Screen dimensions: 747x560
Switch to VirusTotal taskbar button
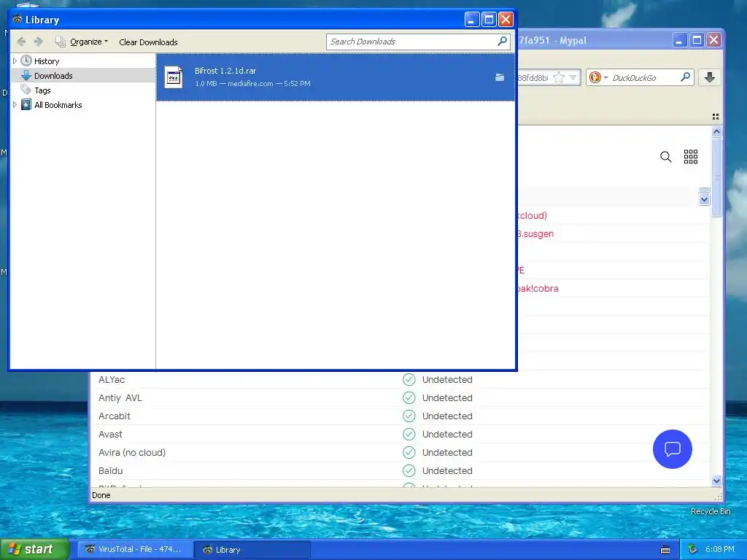135,550
